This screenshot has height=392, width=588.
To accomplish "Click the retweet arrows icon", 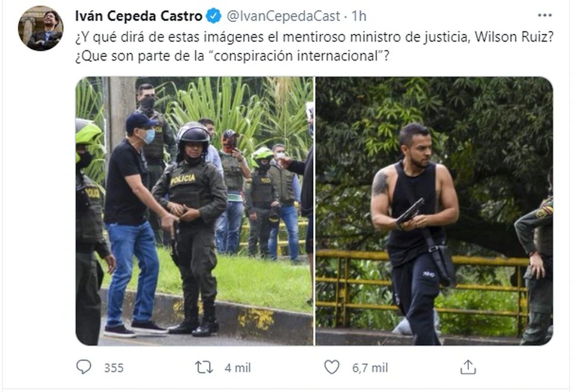I will (204, 367).
